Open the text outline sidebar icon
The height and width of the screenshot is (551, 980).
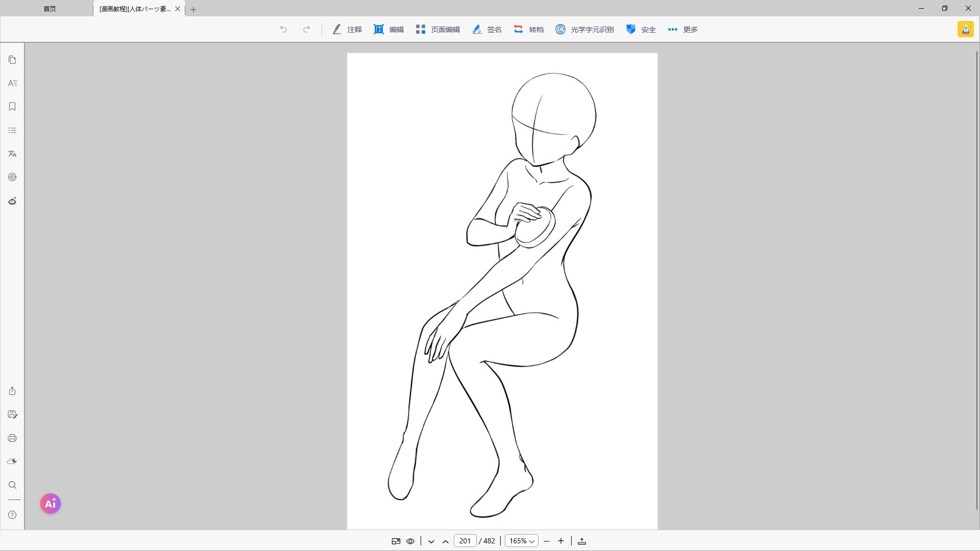pos(12,83)
